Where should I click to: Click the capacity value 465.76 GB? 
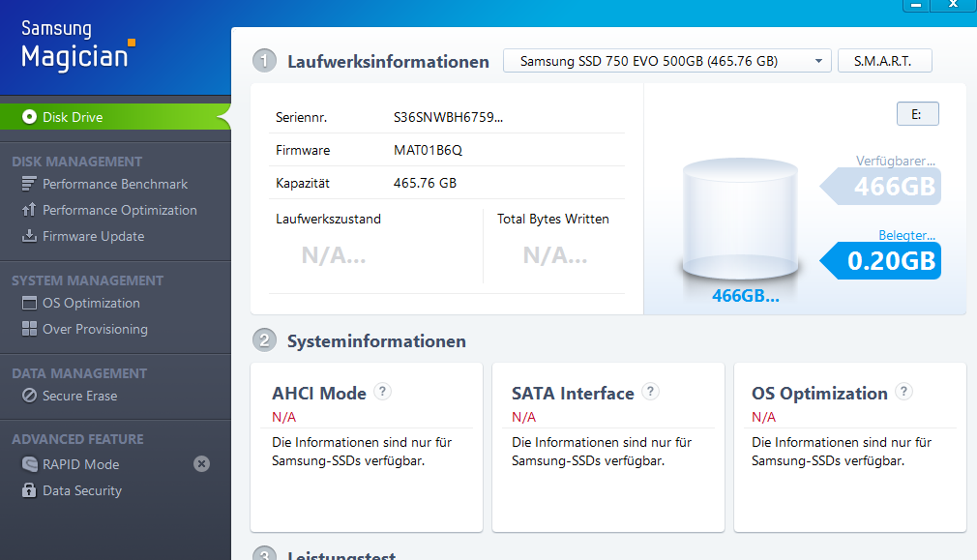[x=425, y=183]
